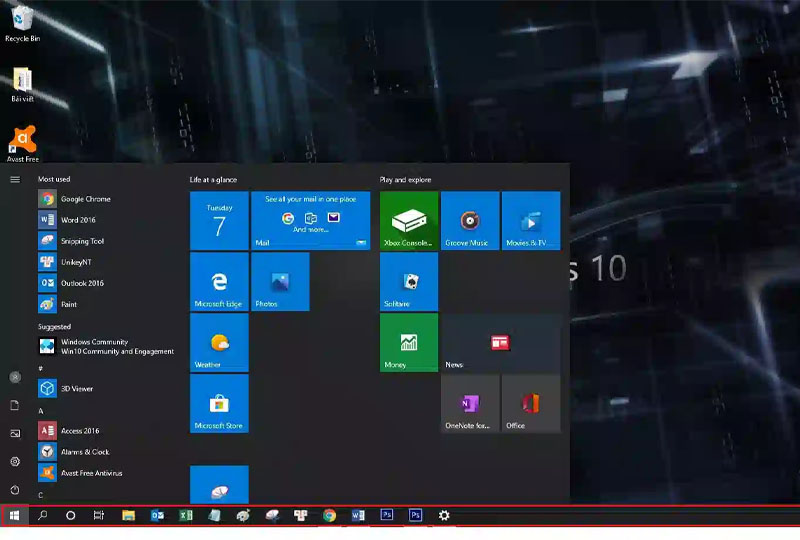Open the taskbar search magnifier

43,516
